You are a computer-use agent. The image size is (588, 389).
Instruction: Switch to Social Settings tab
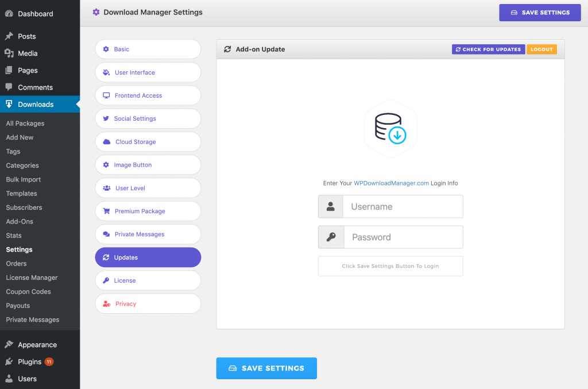[x=148, y=118]
